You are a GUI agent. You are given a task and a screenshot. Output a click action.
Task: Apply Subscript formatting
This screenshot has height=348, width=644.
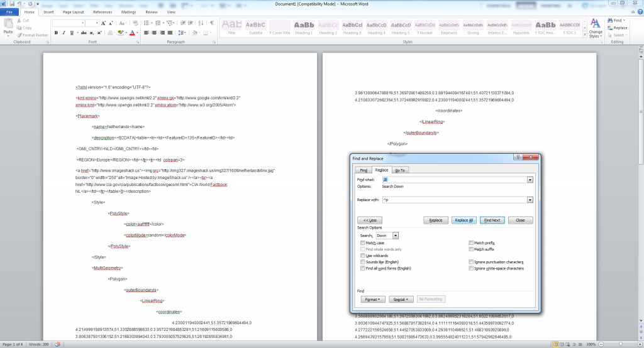click(92, 33)
